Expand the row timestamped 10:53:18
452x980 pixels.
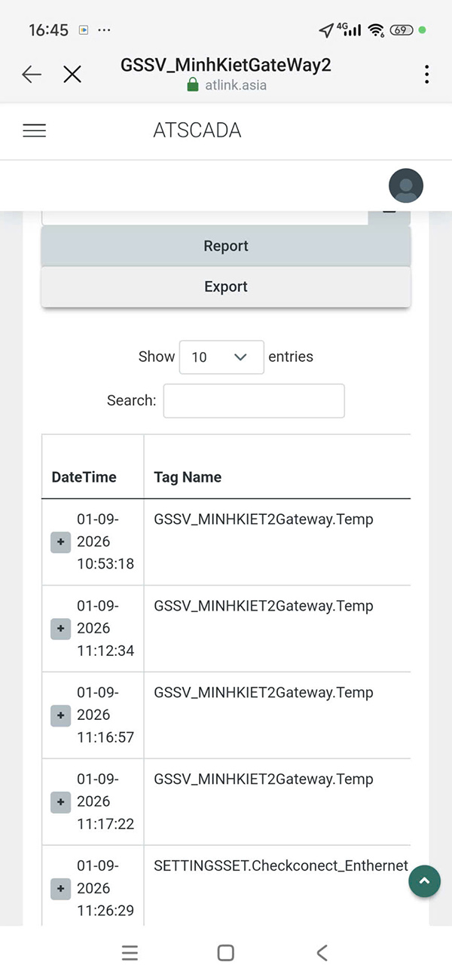click(60, 541)
